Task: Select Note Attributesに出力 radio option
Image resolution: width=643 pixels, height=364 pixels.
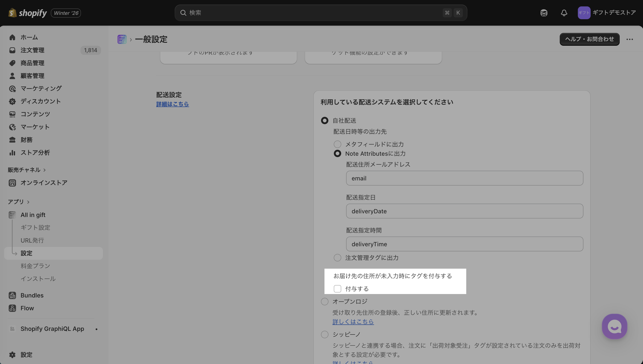Action: (337, 153)
